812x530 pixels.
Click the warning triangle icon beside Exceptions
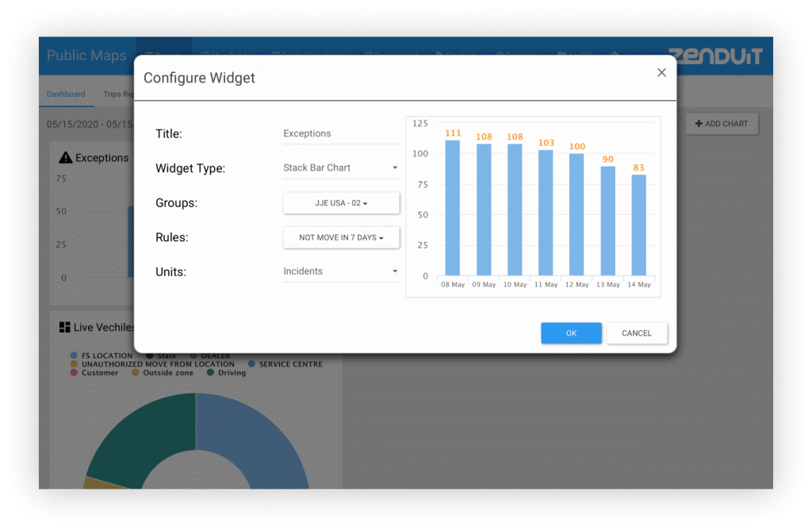pos(66,158)
